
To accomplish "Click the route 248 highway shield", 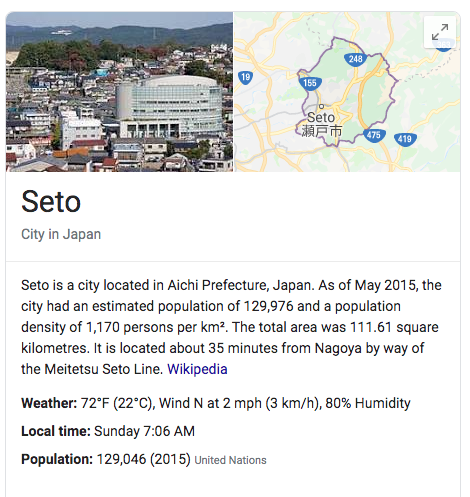I will (x=355, y=59).
